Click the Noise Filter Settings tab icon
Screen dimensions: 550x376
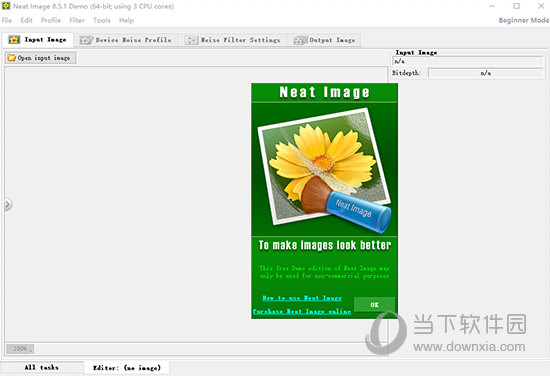[191, 40]
